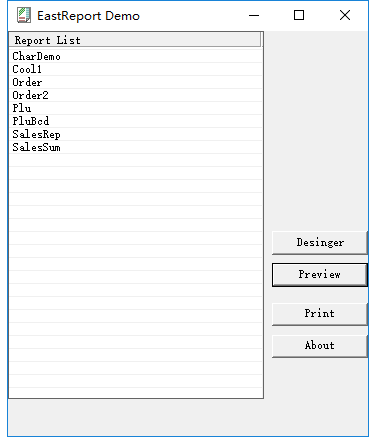The image size is (376, 444).
Task: Click the EastReport app icon in title bar
Action: 24,15
